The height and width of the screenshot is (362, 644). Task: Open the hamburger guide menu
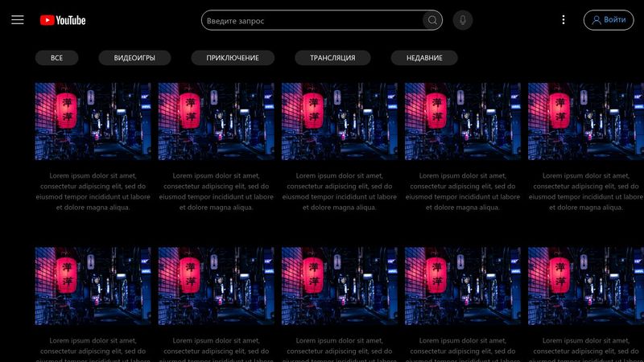(18, 20)
